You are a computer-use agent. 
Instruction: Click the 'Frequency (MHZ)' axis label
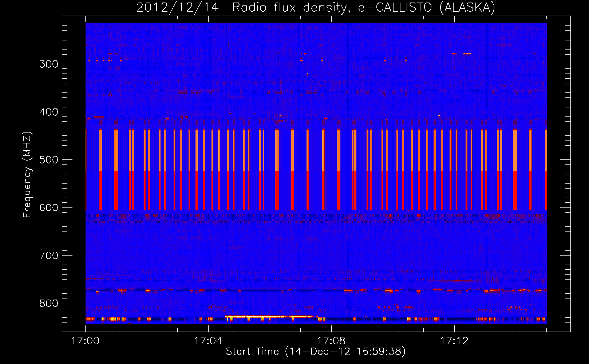coord(27,175)
